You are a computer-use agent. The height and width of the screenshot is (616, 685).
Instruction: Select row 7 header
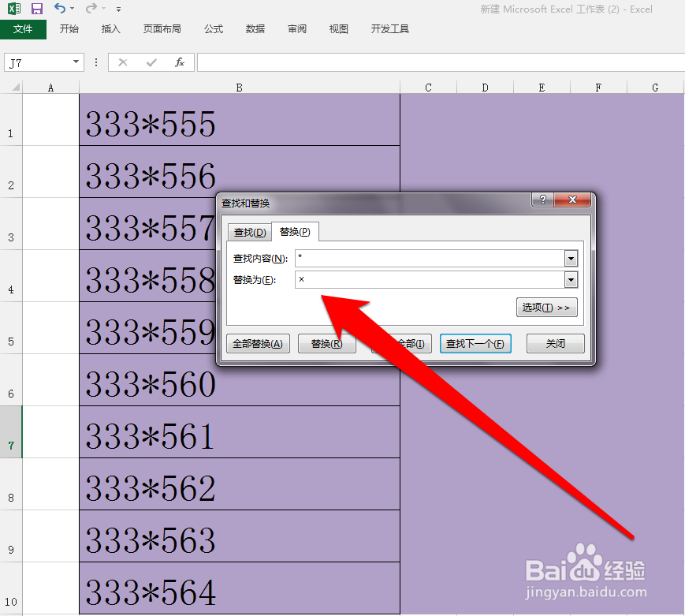click(x=11, y=432)
